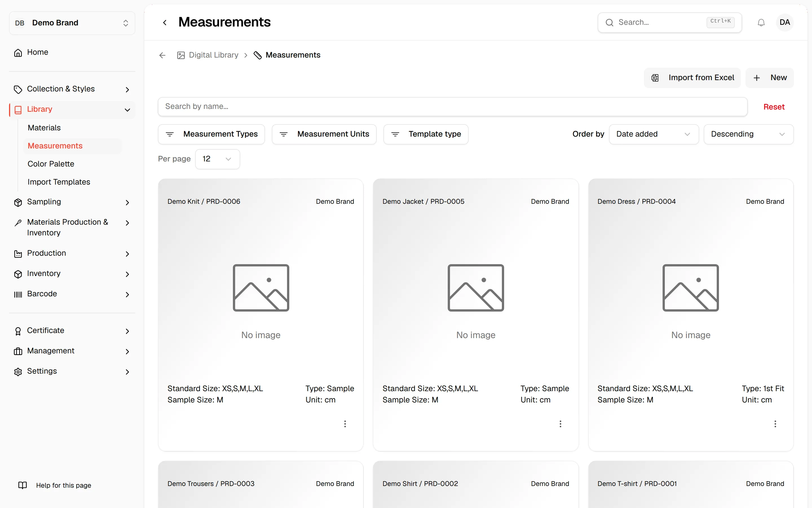The height and width of the screenshot is (508, 812).
Task: Open the Demo Brand workspace switcher
Action: click(x=72, y=23)
